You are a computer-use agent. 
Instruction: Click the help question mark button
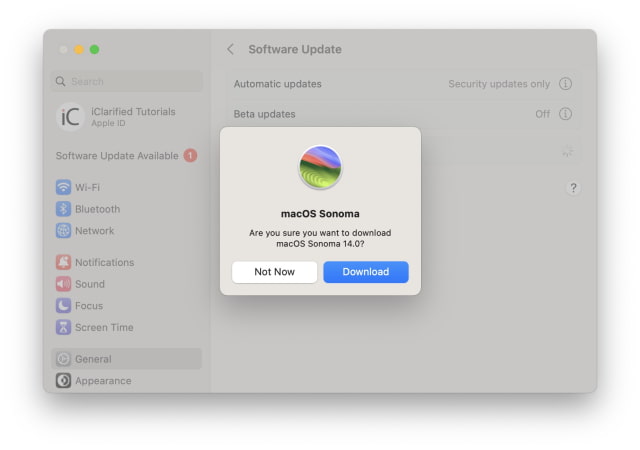tap(573, 188)
